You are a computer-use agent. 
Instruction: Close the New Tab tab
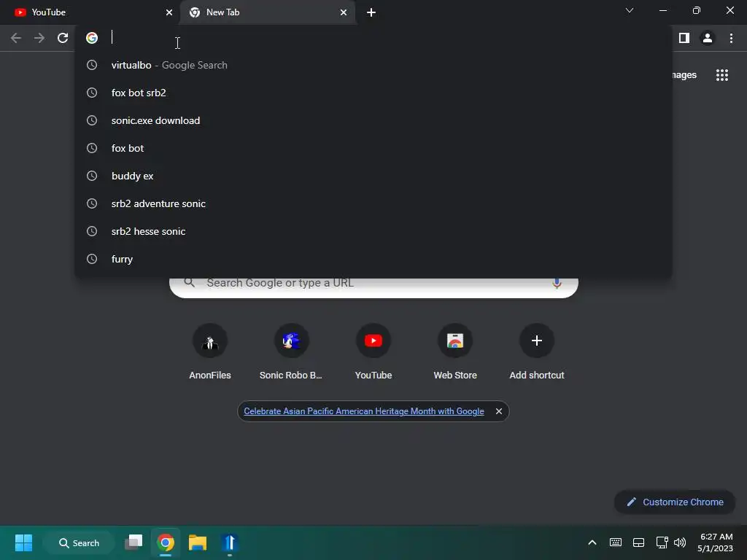point(344,12)
